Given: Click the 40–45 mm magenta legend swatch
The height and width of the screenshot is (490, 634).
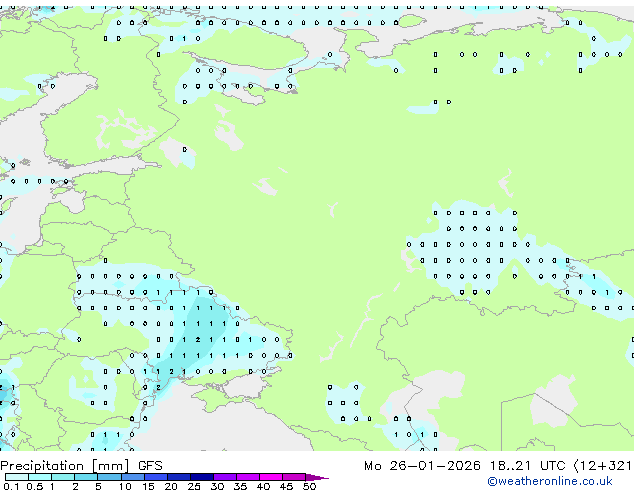Looking at the screenshot, I should [271, 477].
